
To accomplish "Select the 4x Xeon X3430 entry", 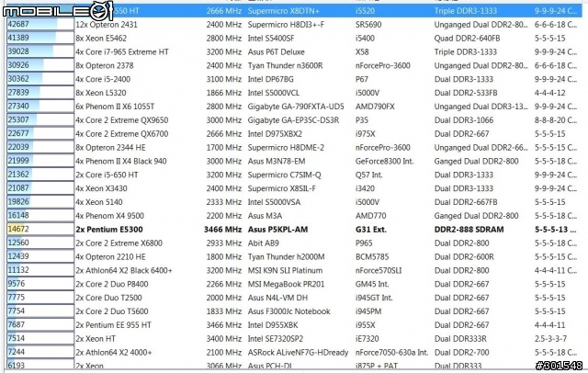I will (x=294, y=188).
